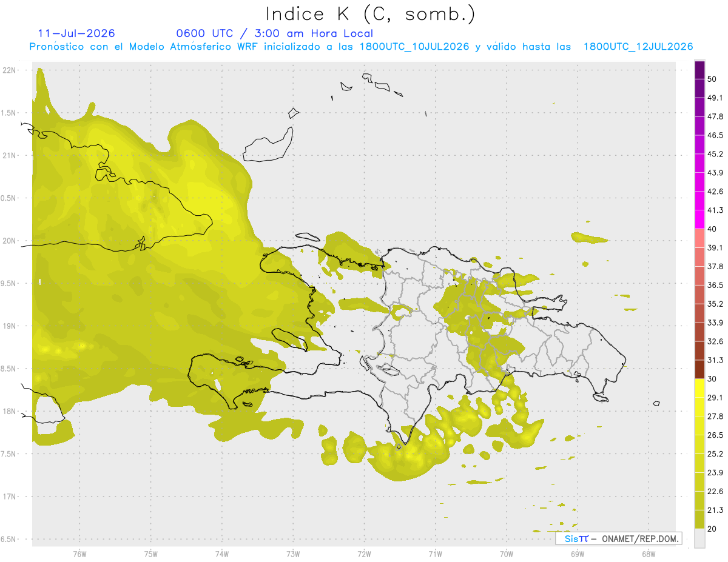
Task: Click the map title "Indice K (C, somb.)"
Action: pos(371,14)
